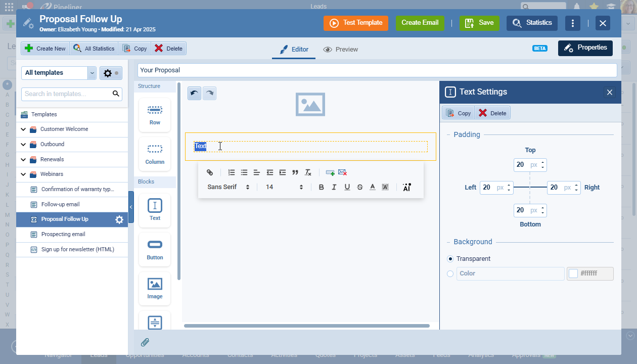Apply blockquote formatting to text
This screenshot has height=364, width=637.
[295, 172]
